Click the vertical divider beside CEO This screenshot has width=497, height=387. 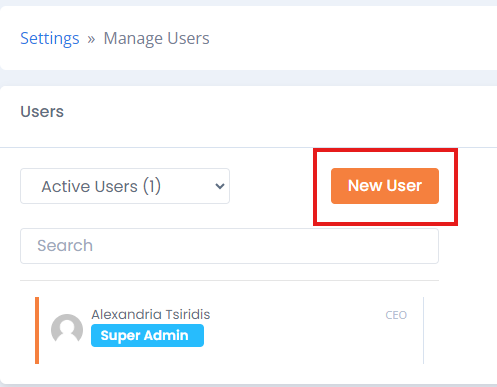click(423, 330)
